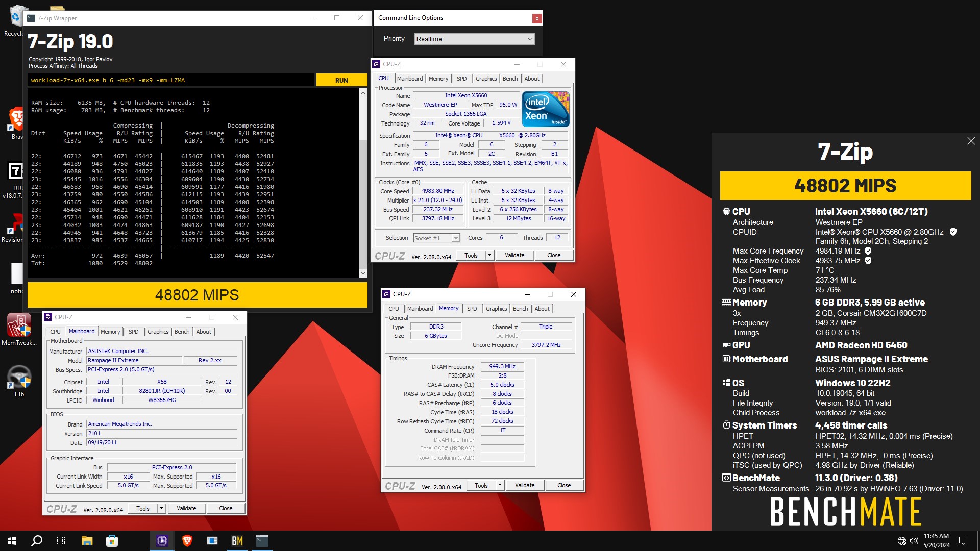The width and height of the screenshot is (980, 551).
Task: Open Brave browser from taskbar
Action: point(187,541)
